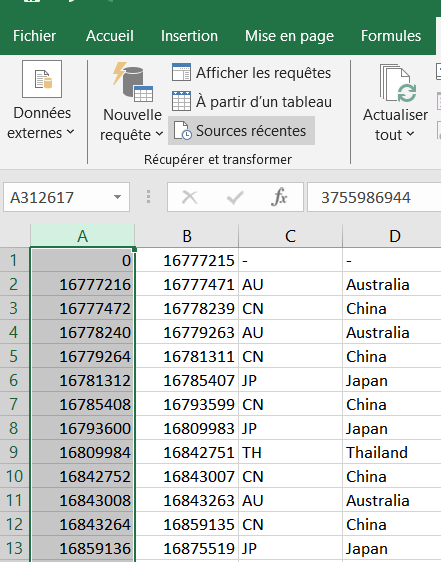
Task: Select row 1 header
Action: point(14,260)
